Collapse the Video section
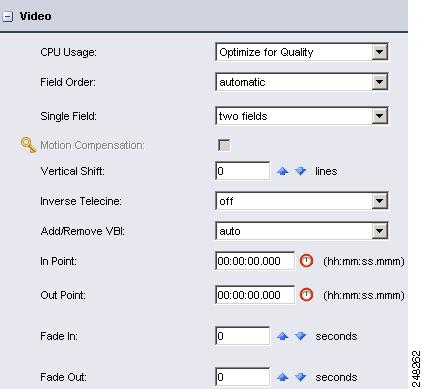The image size is (421, 389). (x=8, y=16)
